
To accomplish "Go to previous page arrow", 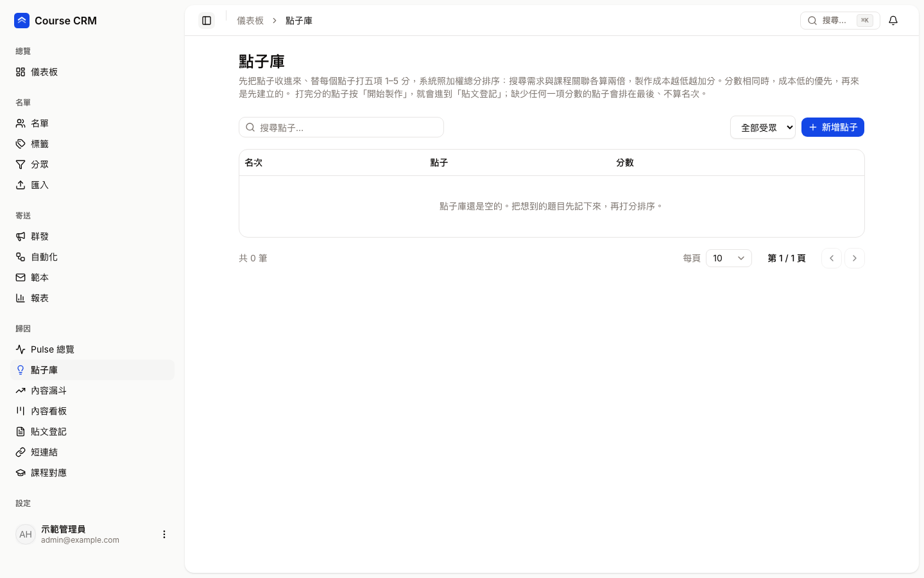I will point(832,258).
